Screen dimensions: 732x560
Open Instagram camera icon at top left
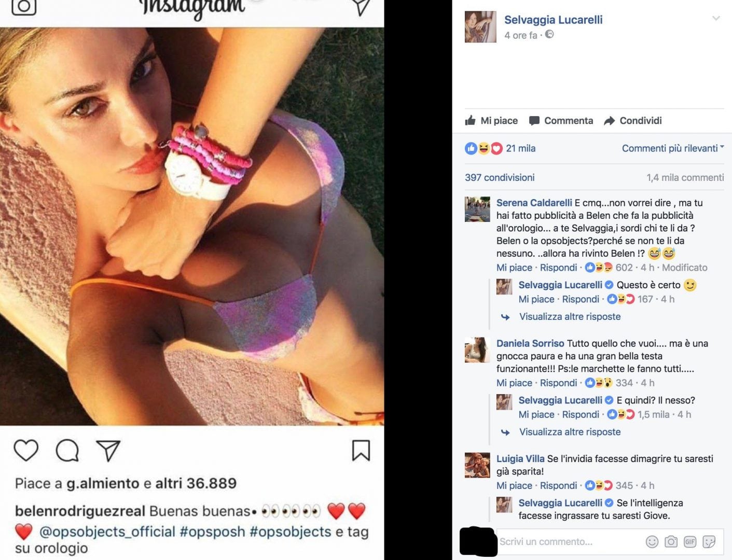(24, 6)
